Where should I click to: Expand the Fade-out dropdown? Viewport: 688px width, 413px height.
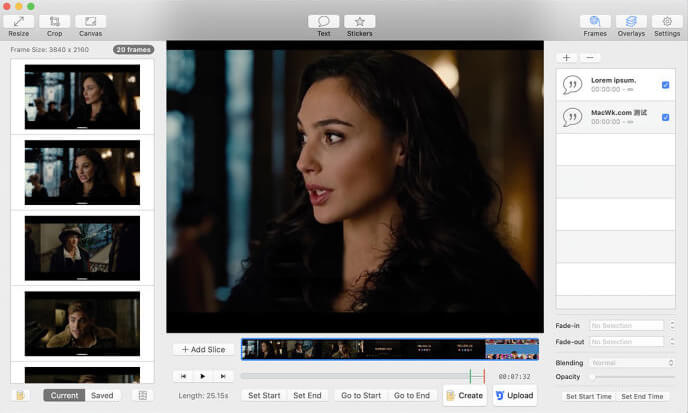tap(626, 342)
